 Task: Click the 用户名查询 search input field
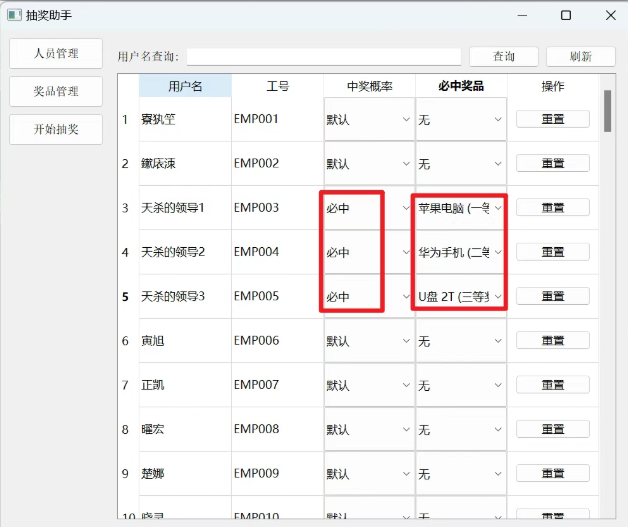click(x=323, y=57)
